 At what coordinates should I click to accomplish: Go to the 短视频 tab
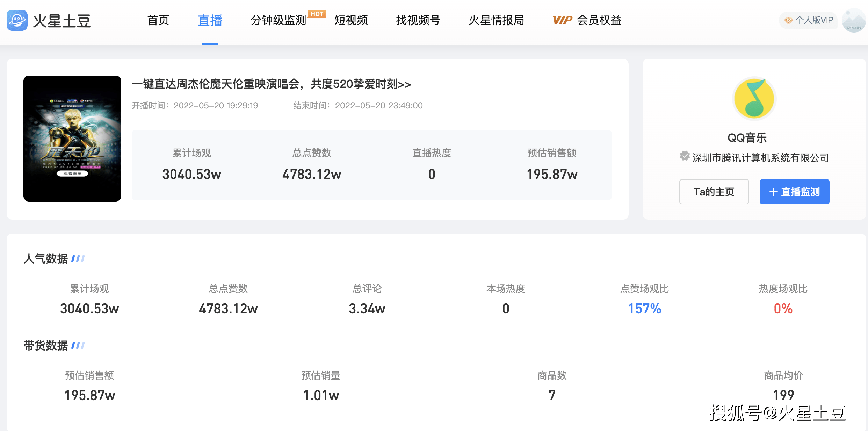pos(351,20)
